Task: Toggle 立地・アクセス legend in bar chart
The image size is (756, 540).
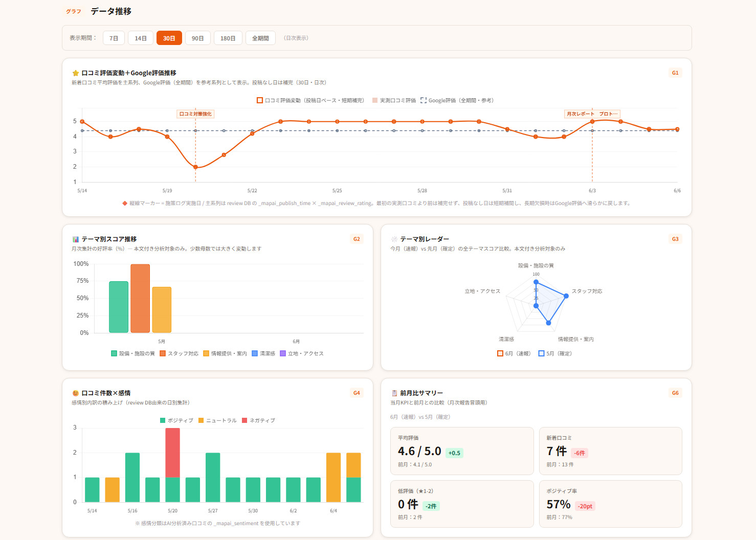Action: [302, 354]
